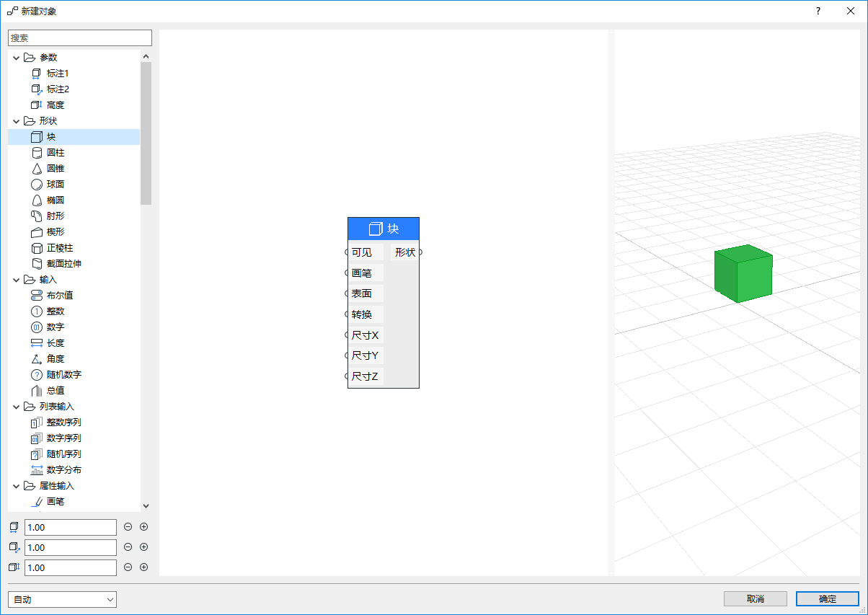Viewport: 868px width, 615px height.
Task: Confirm with the 确定 button
Action: (x=826, y=598)
